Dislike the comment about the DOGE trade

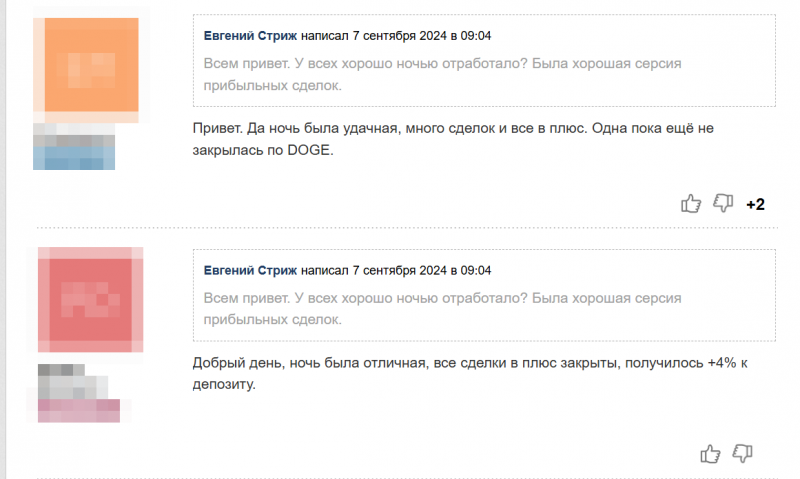[x=723, y=204]
